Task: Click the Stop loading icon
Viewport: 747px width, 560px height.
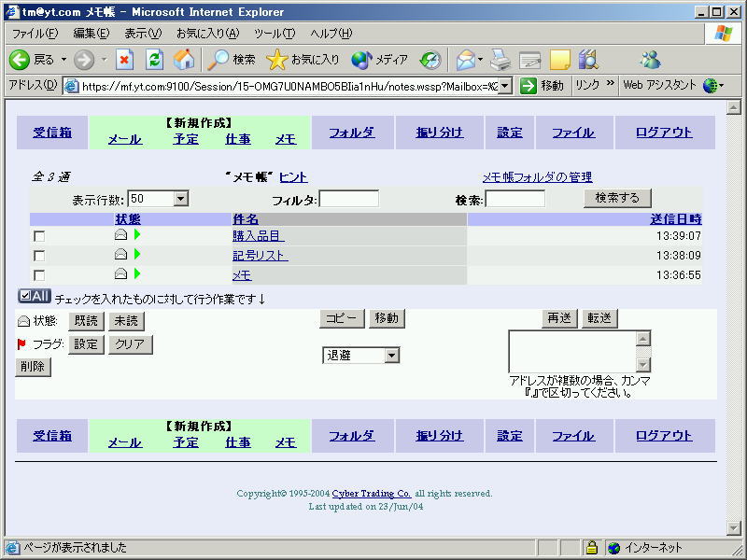Action: tap(125, 60)
